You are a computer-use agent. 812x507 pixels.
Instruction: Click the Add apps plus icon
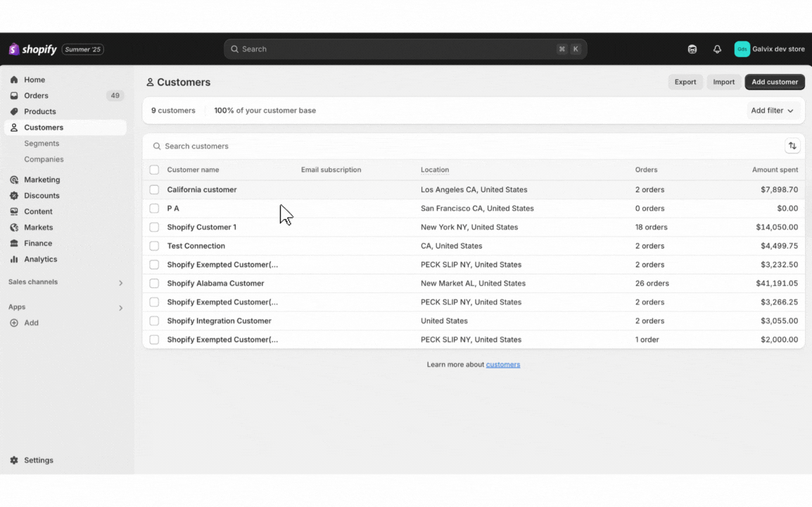click(14, 323)
